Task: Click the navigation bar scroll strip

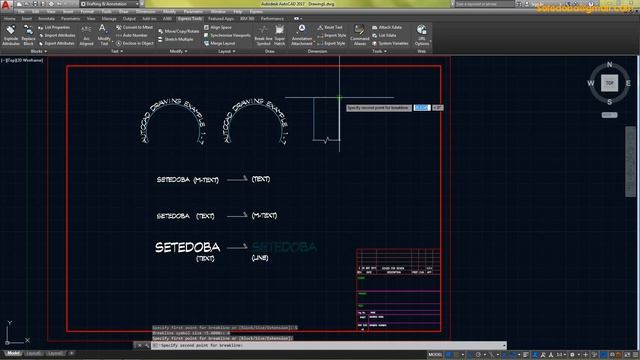Action: click(631, 162)
